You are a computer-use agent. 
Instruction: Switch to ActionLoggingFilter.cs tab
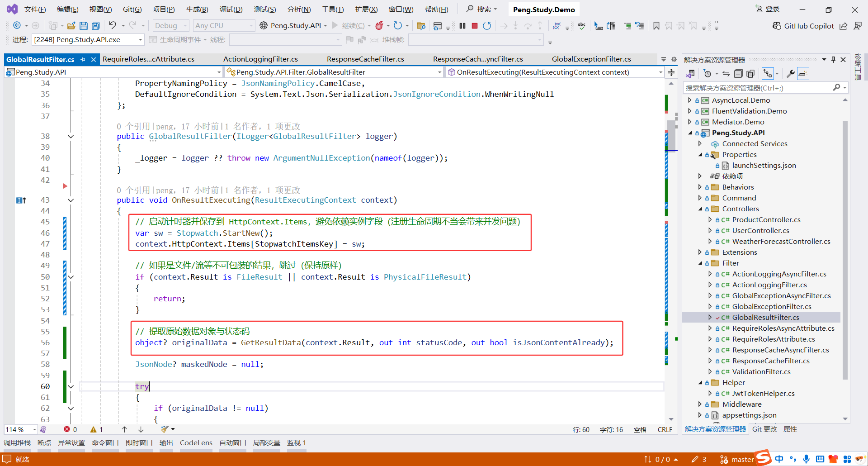[260, 59]
